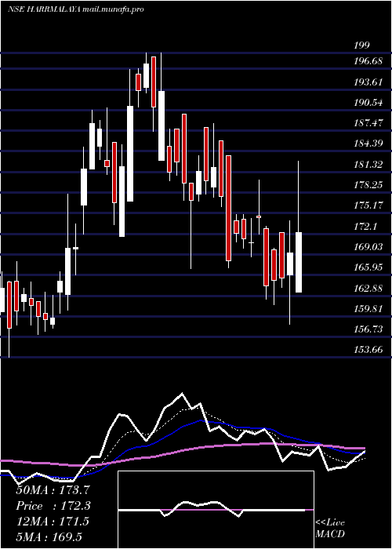The height and width of the screenshot is (549, 392).
Task: Click the 178.25 price axis label
Action: click(x=368, y=185)
